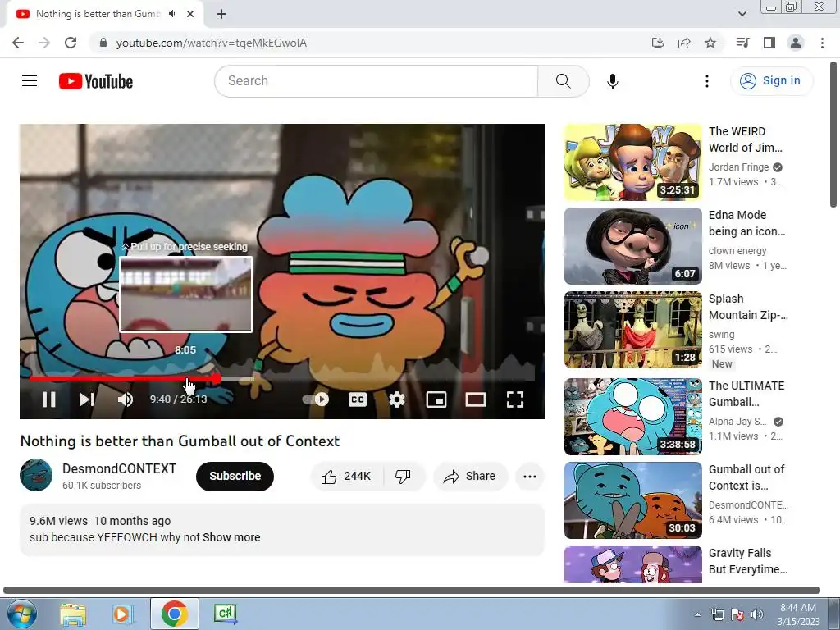Skip to the next video
Image resolution: width=840 pixels, height=630 pixels.
click(x=87, y=399)
